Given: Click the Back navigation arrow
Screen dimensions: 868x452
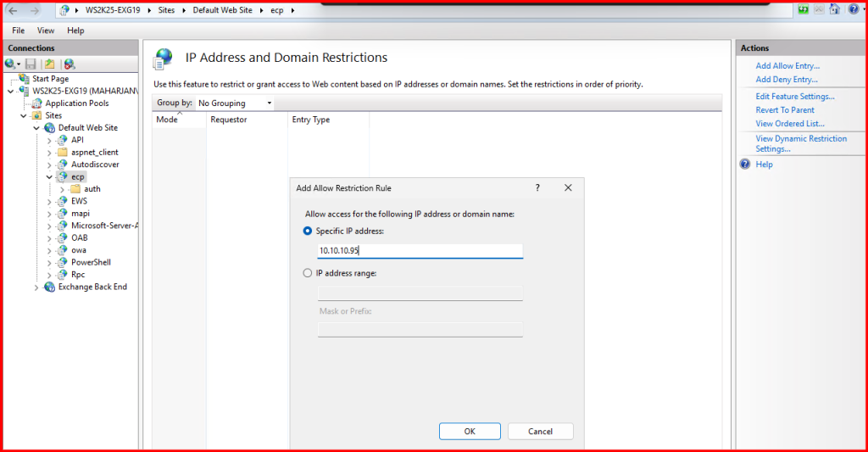Looking at the screenshot, I should click(14, 10).
